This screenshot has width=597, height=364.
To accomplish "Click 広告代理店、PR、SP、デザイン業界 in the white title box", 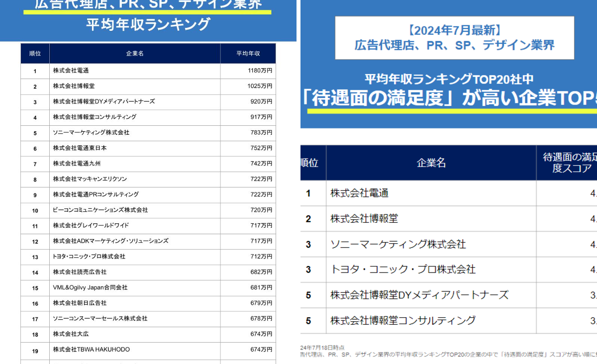I will click(x=454, y=46).
